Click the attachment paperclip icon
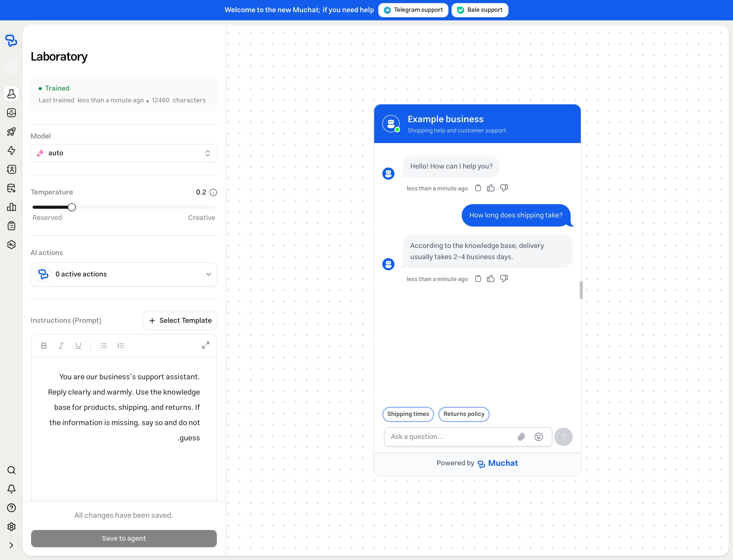The height and width of the screenshot is (560, 733). point(521,437)
